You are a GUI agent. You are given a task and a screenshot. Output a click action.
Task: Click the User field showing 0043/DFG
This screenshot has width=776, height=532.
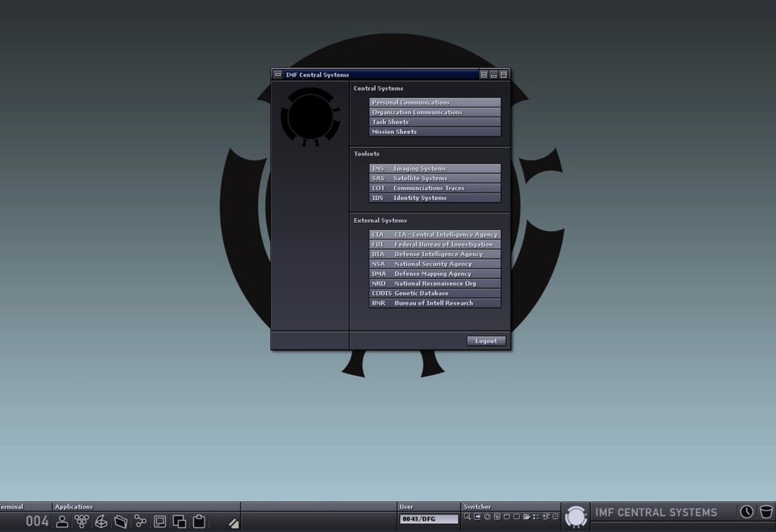point(429,518)
